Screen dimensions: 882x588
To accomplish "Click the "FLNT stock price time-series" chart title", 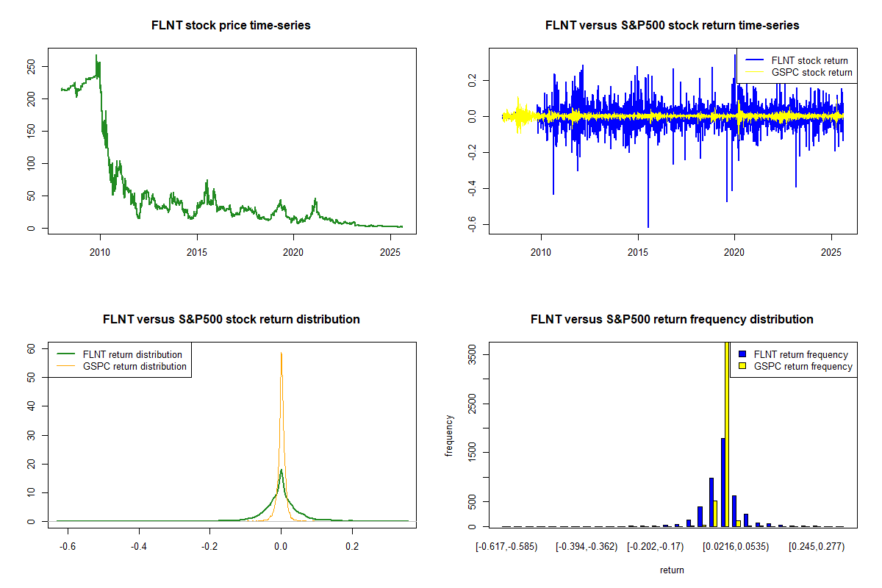I will click(231, 26).
